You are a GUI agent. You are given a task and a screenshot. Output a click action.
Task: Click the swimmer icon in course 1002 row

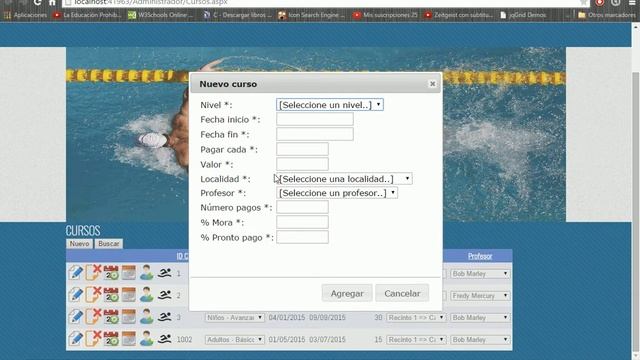(164, 339)
